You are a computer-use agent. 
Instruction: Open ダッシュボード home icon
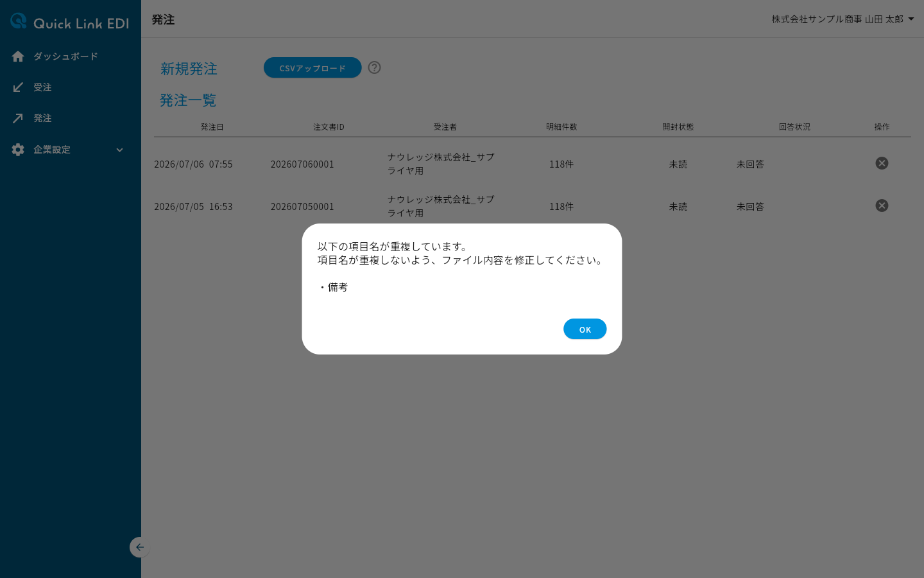click(18, 57)
